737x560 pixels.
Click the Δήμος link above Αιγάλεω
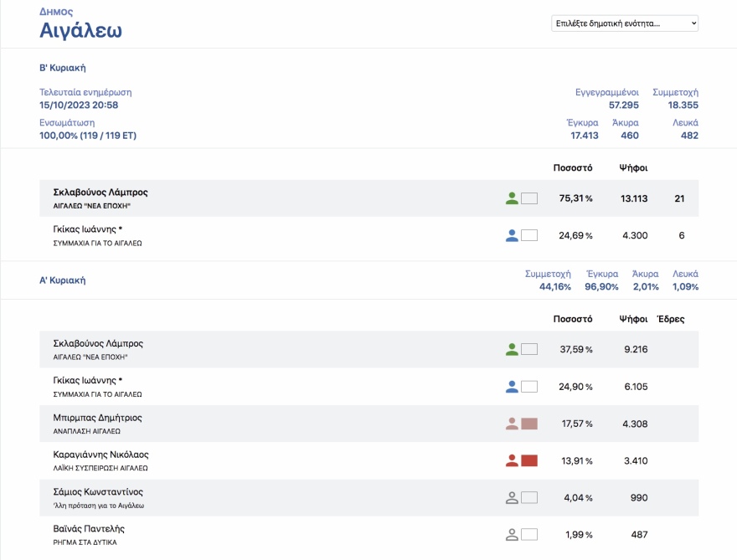pyautogui.click(x=56, y=12)
